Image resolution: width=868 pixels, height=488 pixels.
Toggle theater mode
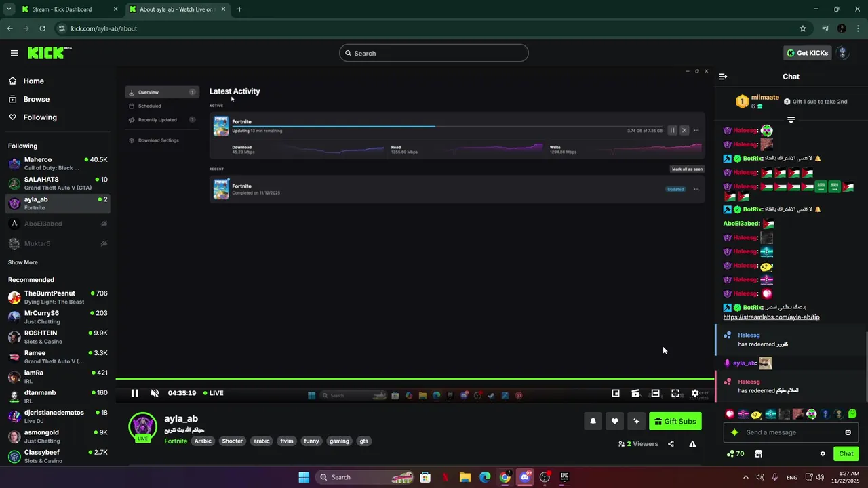pyautogui.click(x=655, y=393)
